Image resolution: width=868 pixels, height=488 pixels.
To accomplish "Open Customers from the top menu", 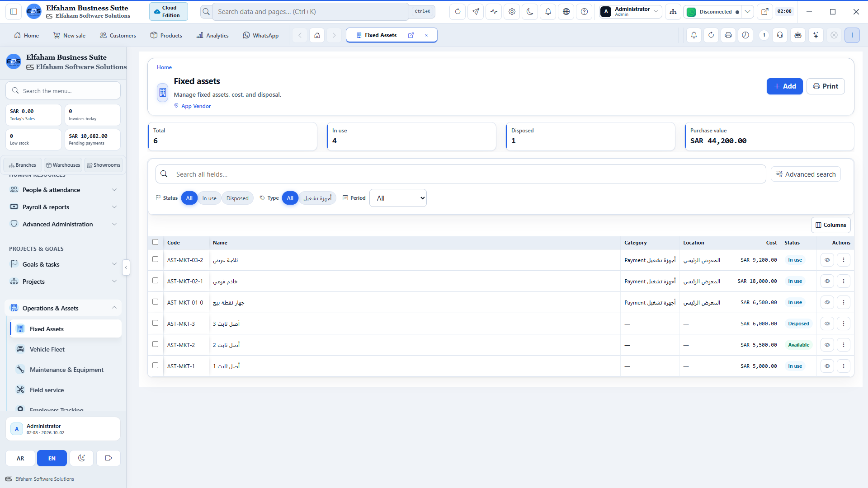I will 118,35.
